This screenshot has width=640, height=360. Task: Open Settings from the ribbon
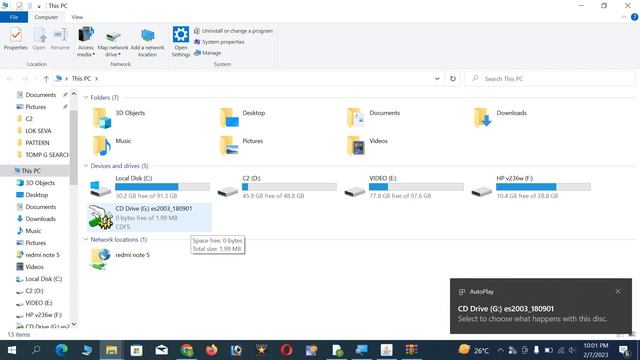coord(181,42)
